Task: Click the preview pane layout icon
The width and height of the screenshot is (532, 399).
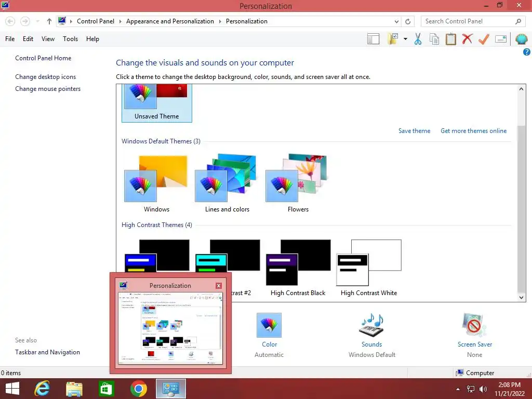Action: [373, 39]
